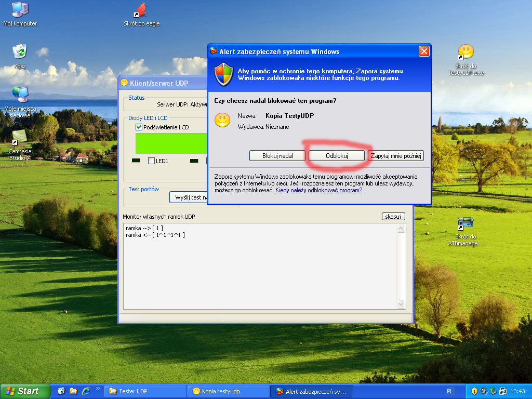The image size is (532, 399).
Task: Switch to Kopia testyudp taskbar button
Action: 229,391
